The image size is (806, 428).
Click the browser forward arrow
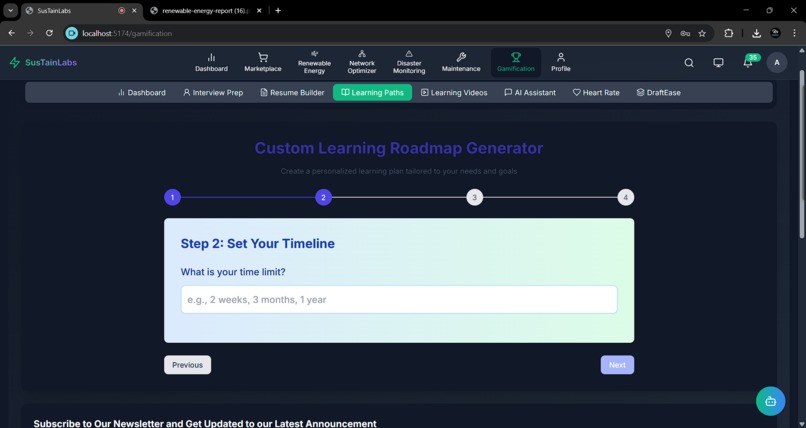[x=30, y=33]
